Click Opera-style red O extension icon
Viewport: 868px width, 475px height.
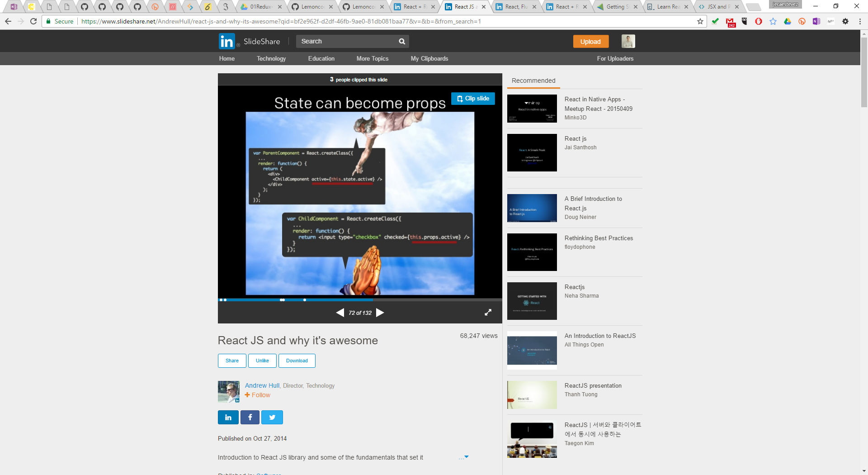click(x=759, y=21)
